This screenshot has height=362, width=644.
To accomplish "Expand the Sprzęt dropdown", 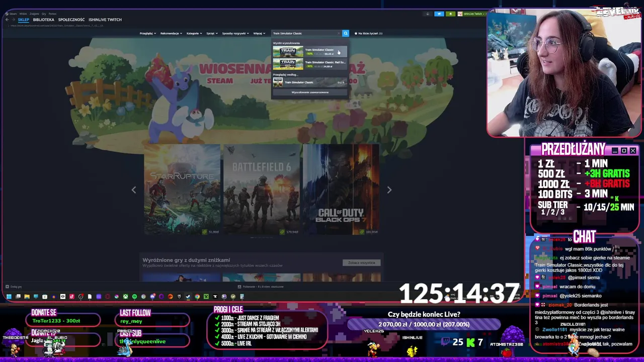I will coord(212,33).
